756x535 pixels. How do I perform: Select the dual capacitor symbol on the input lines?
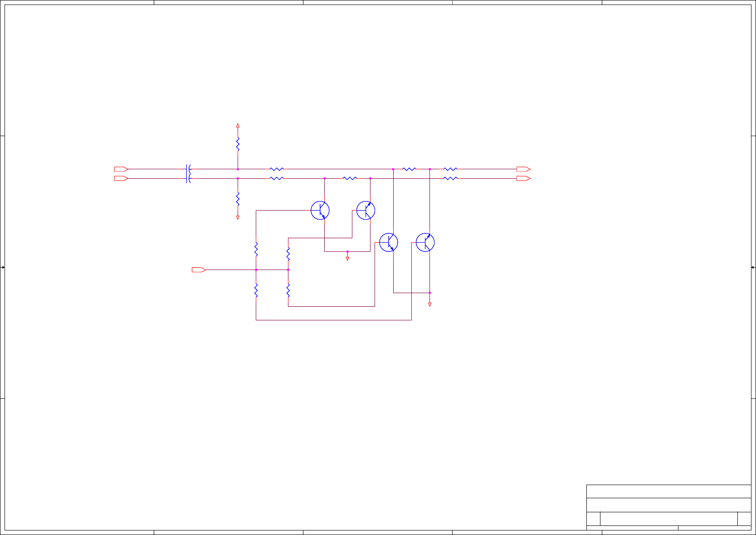tap(189, 174)
